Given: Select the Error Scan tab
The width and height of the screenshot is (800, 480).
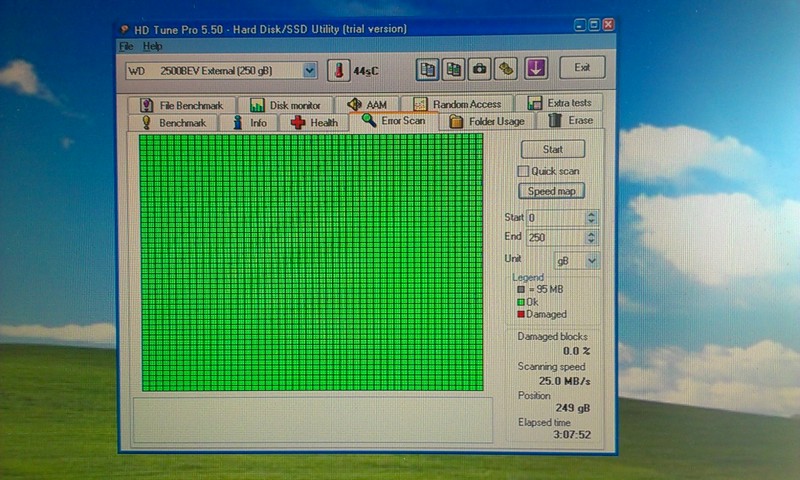Looking at the screenshot, I should point(393,120).
